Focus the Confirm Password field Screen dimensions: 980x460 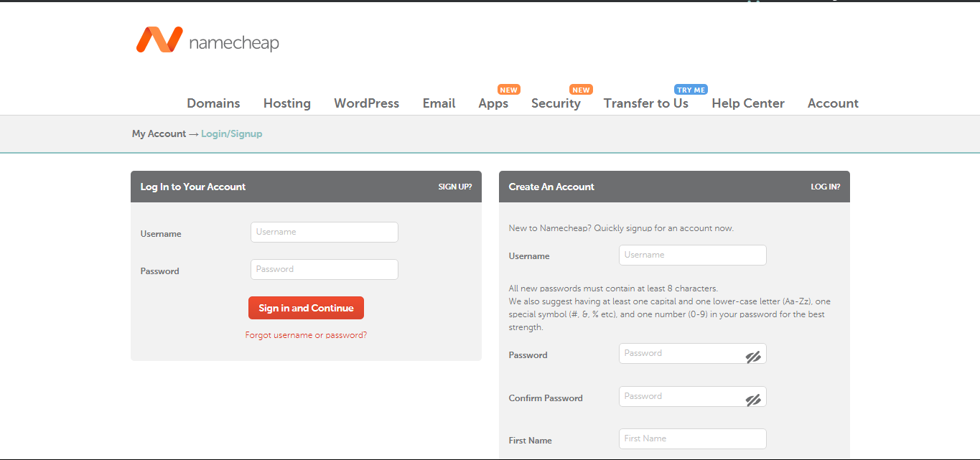(693, 396)
